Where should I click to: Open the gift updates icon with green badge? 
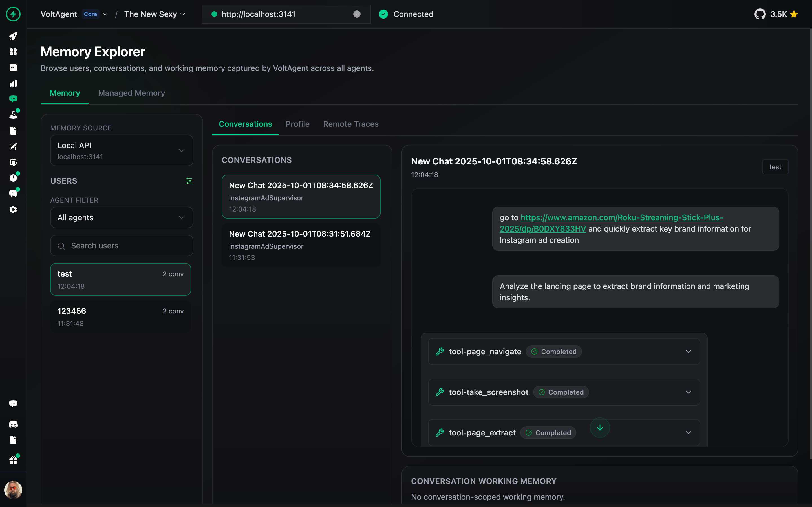click(x=14, y=460)
